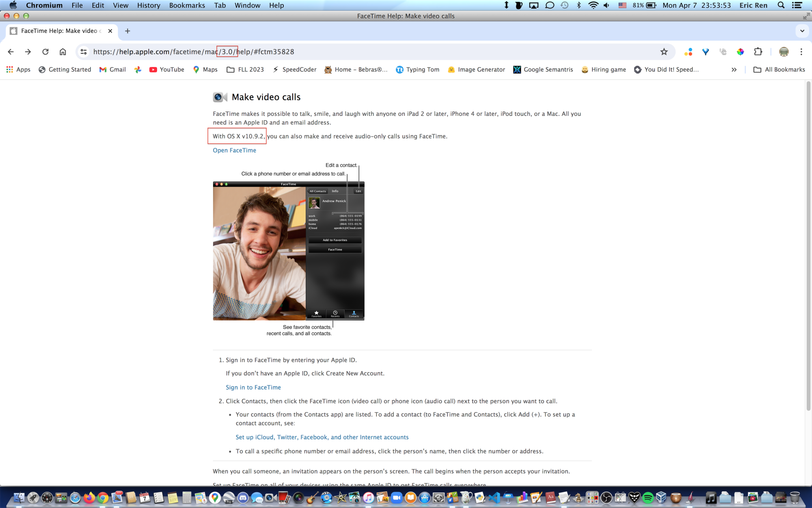Click the page vertical scrollbar
This screenshot has height=508, width=812.
coord(808,244)
